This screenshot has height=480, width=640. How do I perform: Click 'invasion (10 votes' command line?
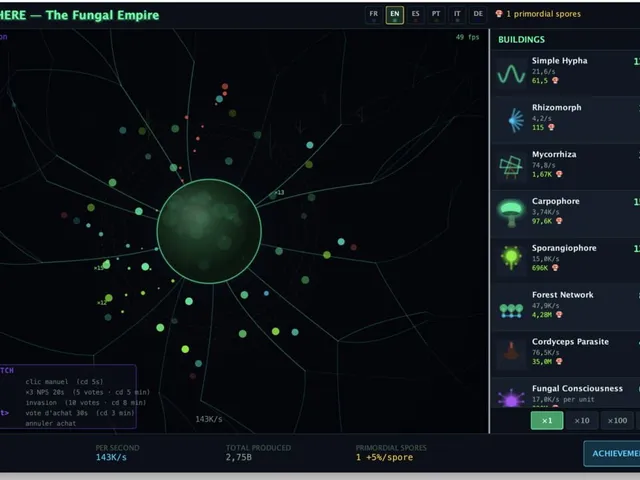click(x=85, y=402)
